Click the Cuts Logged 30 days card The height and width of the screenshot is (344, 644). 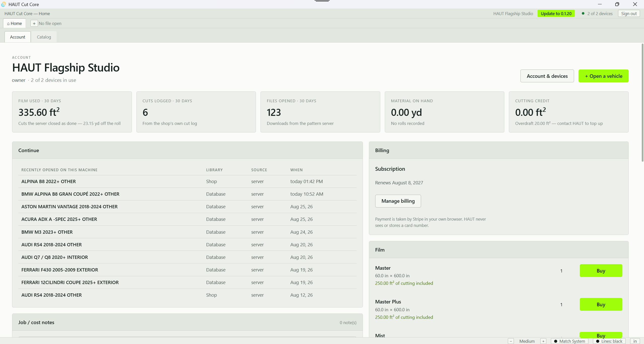(196, 112)
